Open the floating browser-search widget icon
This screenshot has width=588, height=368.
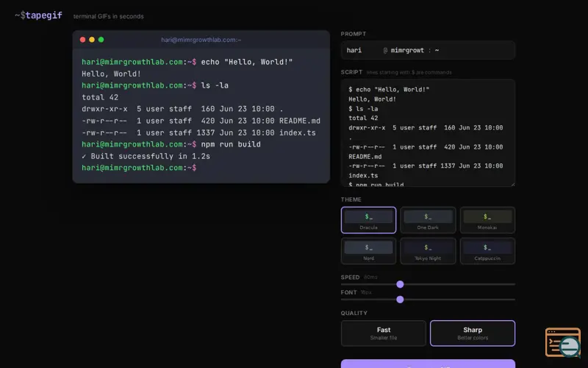click(x=563, y=342)
